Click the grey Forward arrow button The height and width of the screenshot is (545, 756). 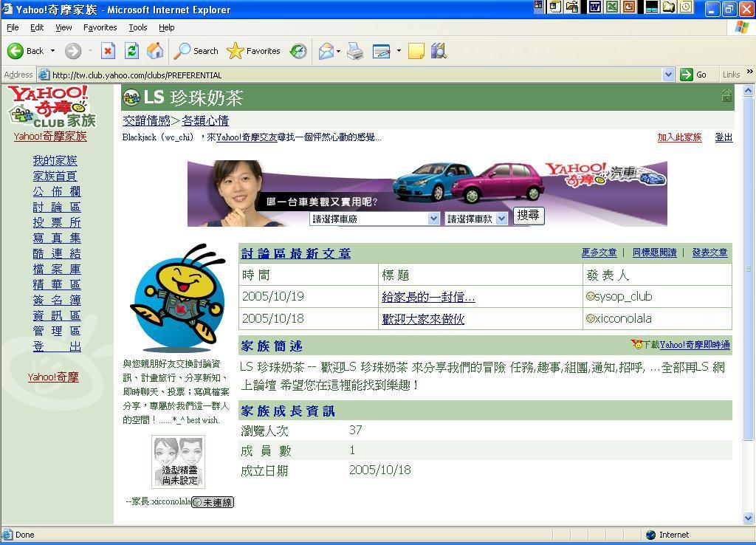73,51
